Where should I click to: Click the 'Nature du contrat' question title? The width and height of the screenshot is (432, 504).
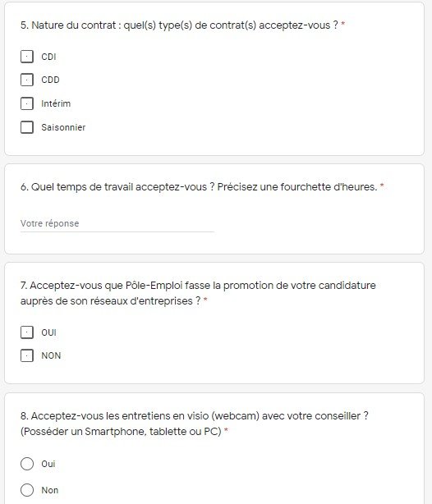[182, 25]
